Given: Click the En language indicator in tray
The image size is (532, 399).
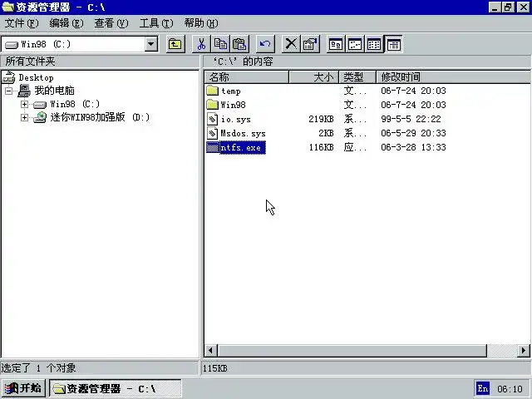Looking at the screenshot, I should [482, 388].
